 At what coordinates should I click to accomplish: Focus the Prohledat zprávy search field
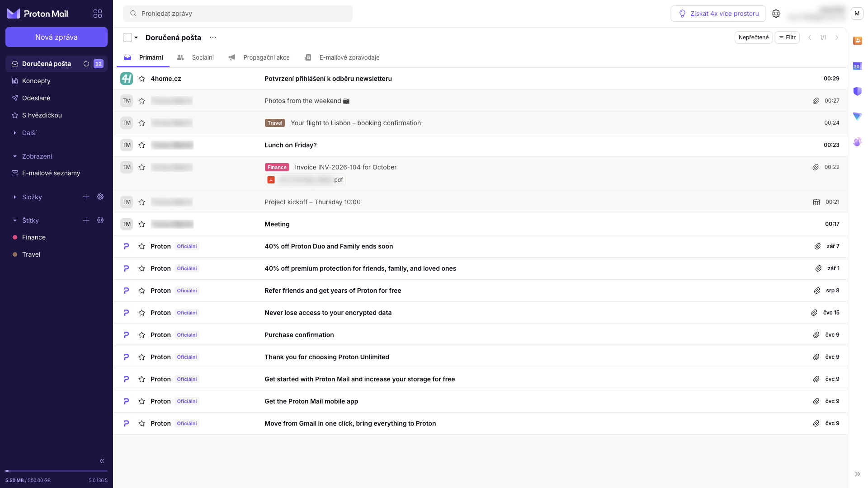(238, 14)
